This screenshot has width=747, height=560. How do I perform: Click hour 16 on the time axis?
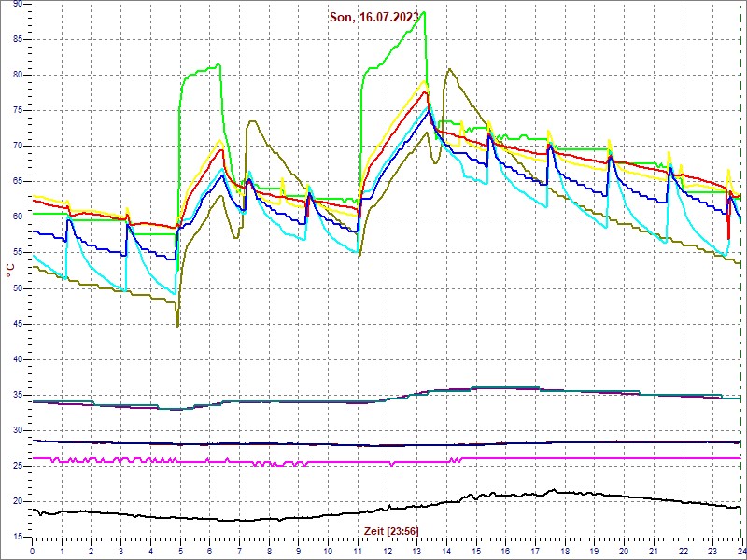pos(505,550)
